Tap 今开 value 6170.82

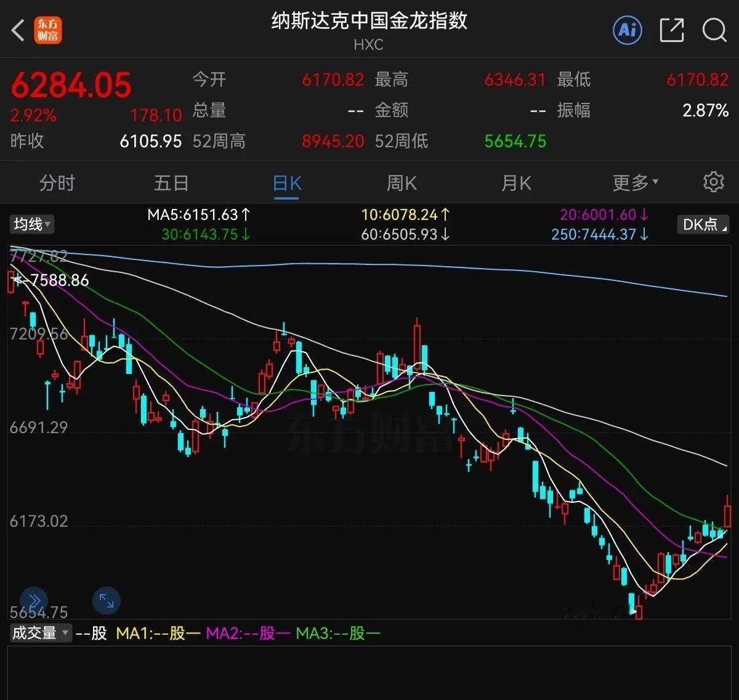pyautogui.click(x=333, y=79)
